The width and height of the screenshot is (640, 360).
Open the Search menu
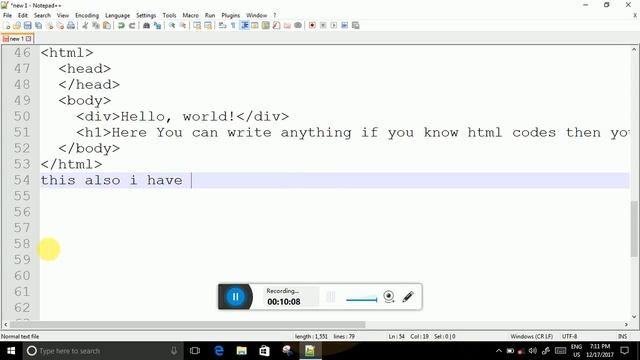42,15
